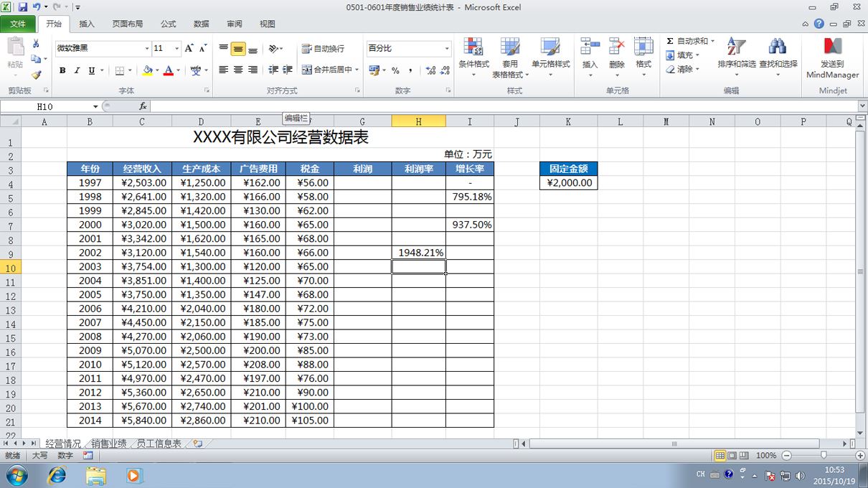The height and width of the screenshot is (488, 868).
Task: Decrease font size with the small A
Action: (x=203, y=48)
